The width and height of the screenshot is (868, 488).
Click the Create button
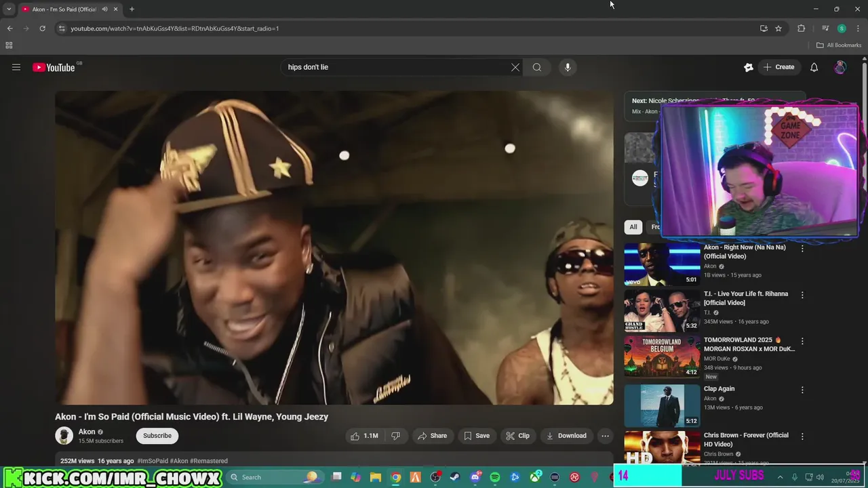778,67
